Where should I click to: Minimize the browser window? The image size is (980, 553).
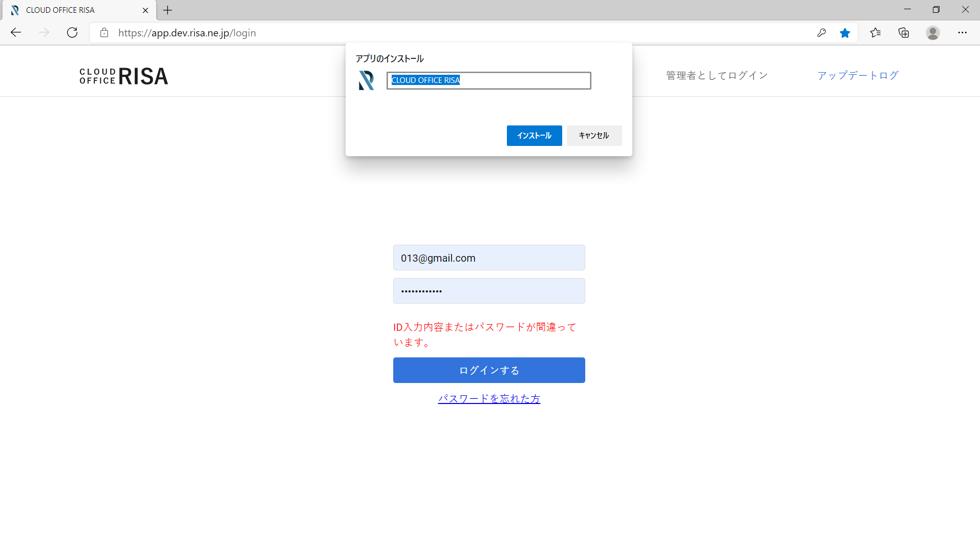tap(907, 10)
